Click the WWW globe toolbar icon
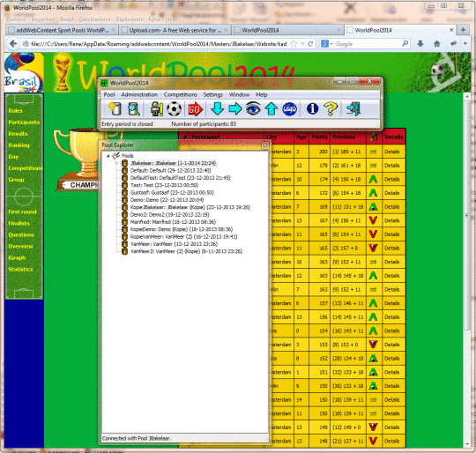This screenshot has height=453, width=476. click(x=290, y=109)
